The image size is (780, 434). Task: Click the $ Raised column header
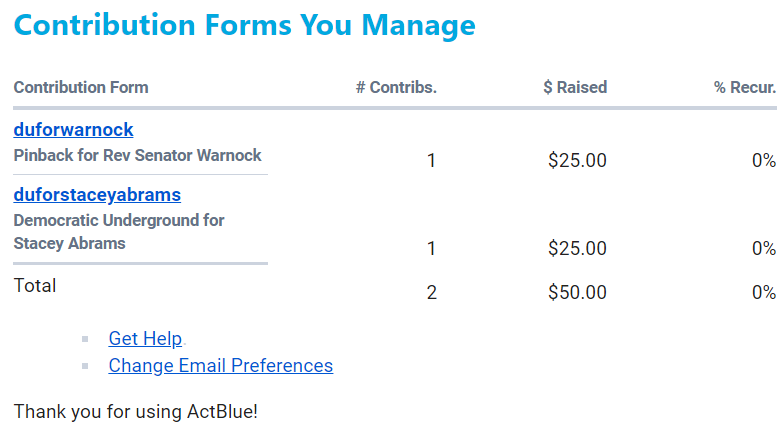[575, 87]
